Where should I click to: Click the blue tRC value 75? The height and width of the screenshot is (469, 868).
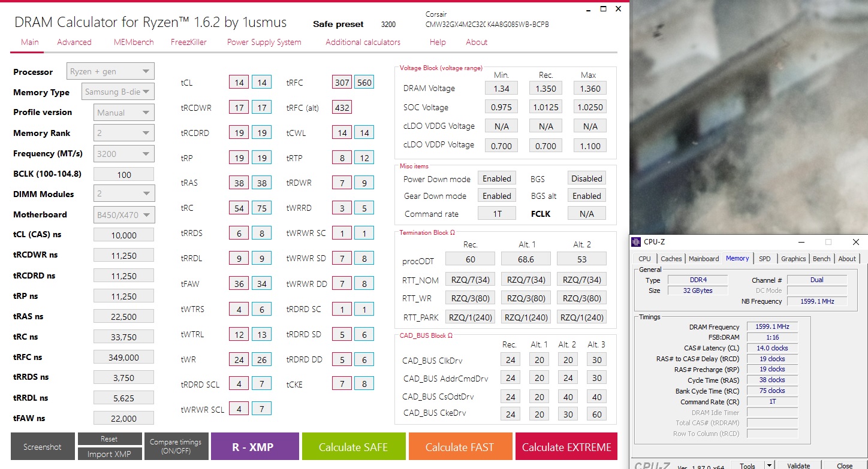[261, 208]
